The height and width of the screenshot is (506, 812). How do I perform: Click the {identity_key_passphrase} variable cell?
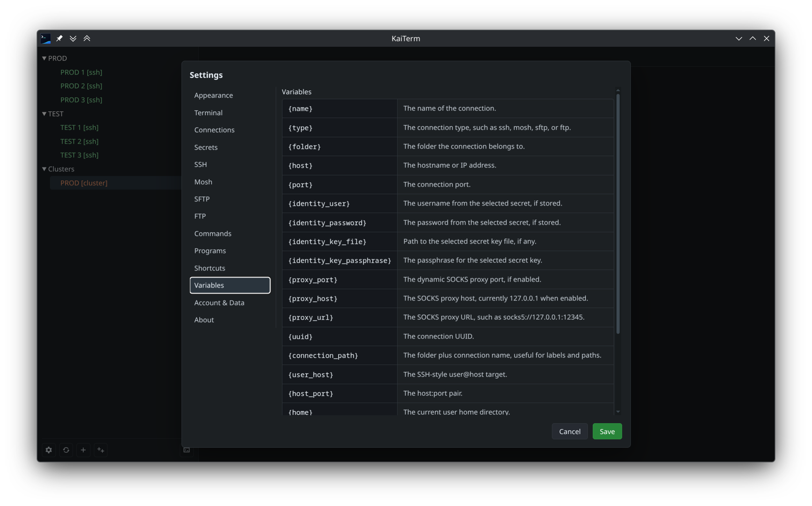(x=340, y=260)
